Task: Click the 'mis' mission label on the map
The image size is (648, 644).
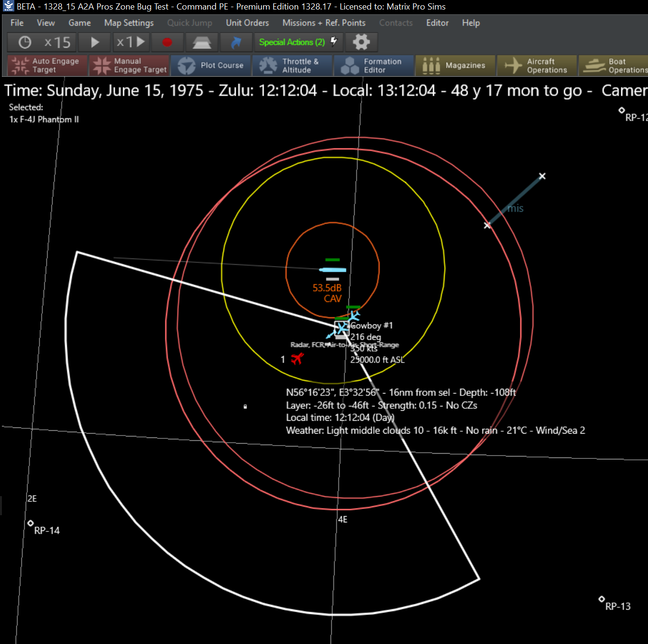Action: click(515, 208)
